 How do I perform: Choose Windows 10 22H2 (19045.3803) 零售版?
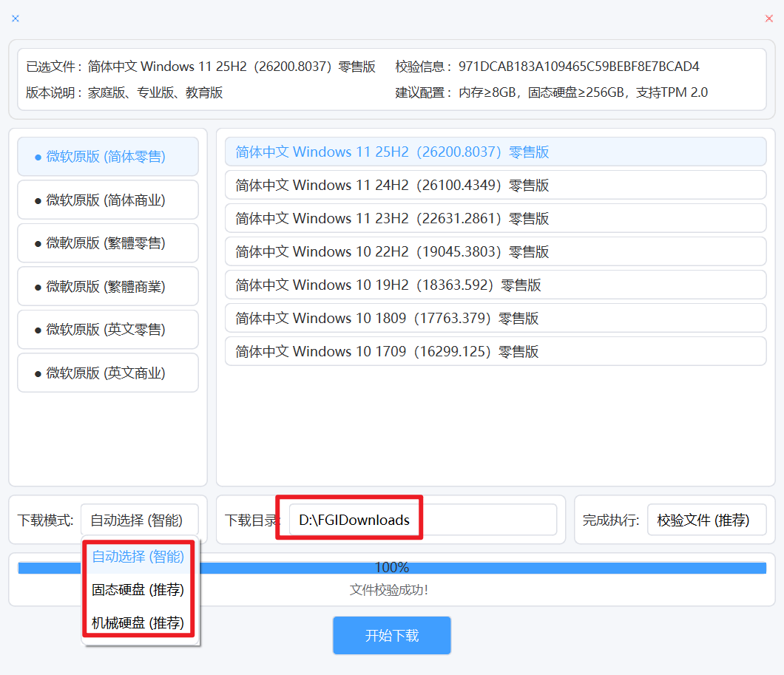pyautogui.click(x=494, y=251)
